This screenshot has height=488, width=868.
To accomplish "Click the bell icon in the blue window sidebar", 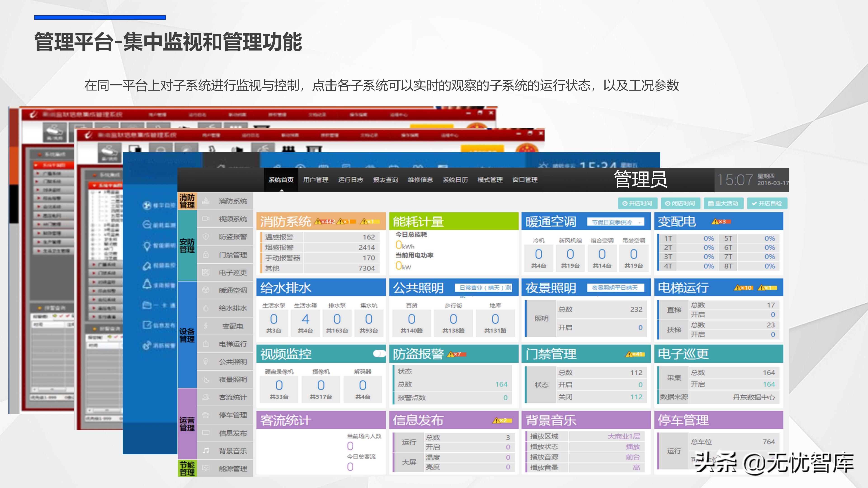I will click(x=147, y=284).
